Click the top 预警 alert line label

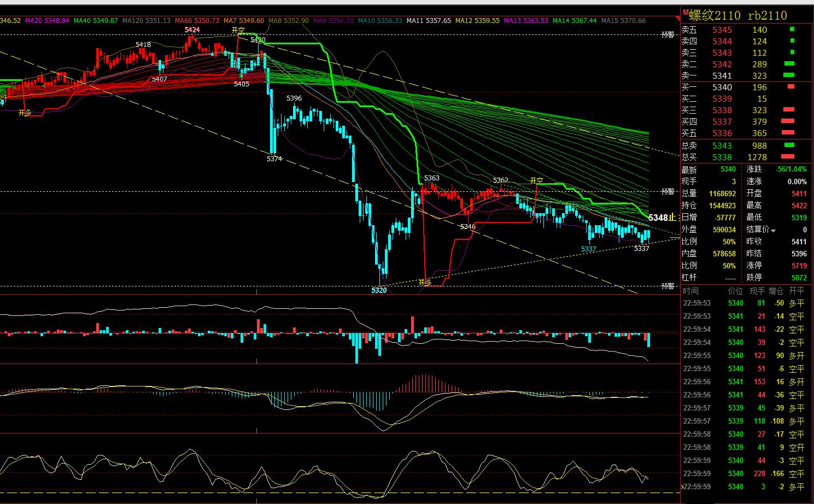(667, 34)
